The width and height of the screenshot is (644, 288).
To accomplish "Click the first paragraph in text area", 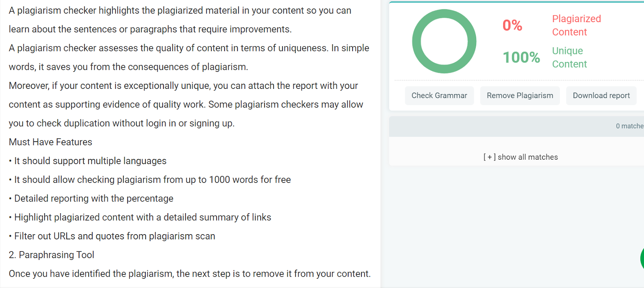I will (x=180, y=20).
